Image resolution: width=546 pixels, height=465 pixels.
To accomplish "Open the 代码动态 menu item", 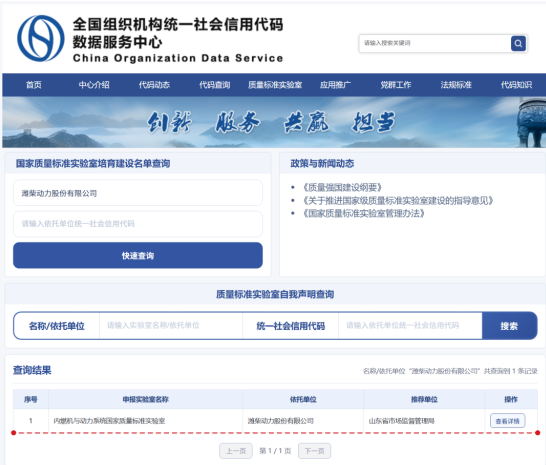I will (154, 85).
